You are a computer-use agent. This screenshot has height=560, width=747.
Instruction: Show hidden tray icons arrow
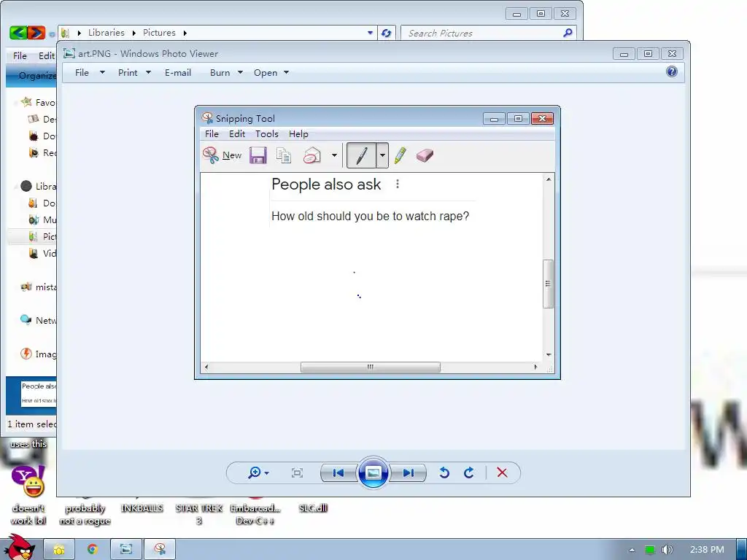pos(632,550)
